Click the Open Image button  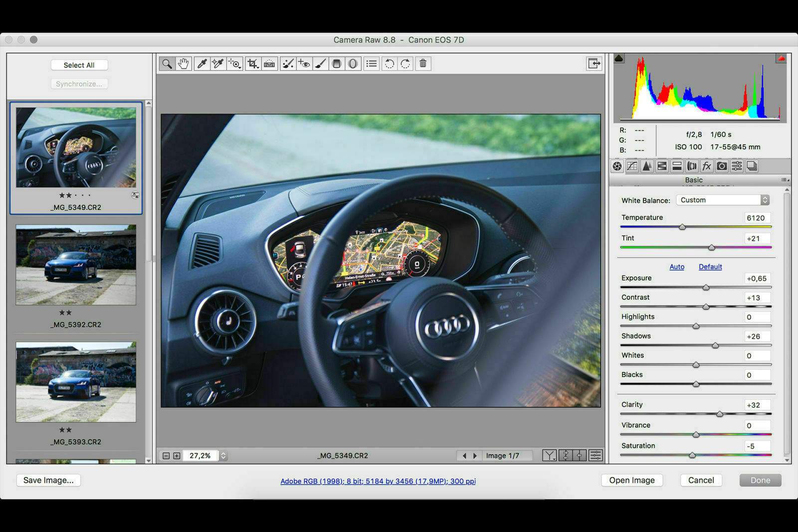[x=632, y=480]
